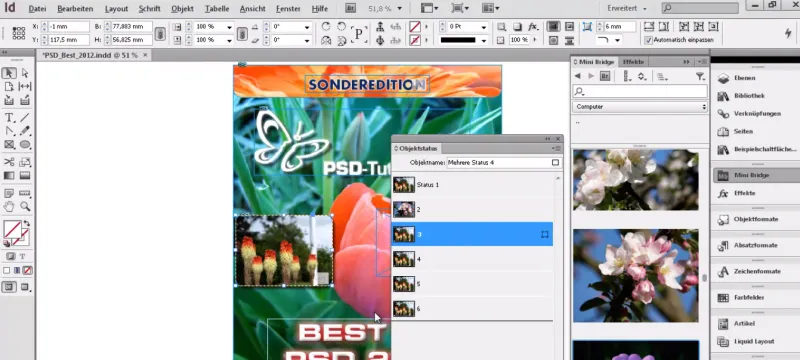Open the Farbfelder panel
This screenshot has height=360, width=800.
[748, 298]
